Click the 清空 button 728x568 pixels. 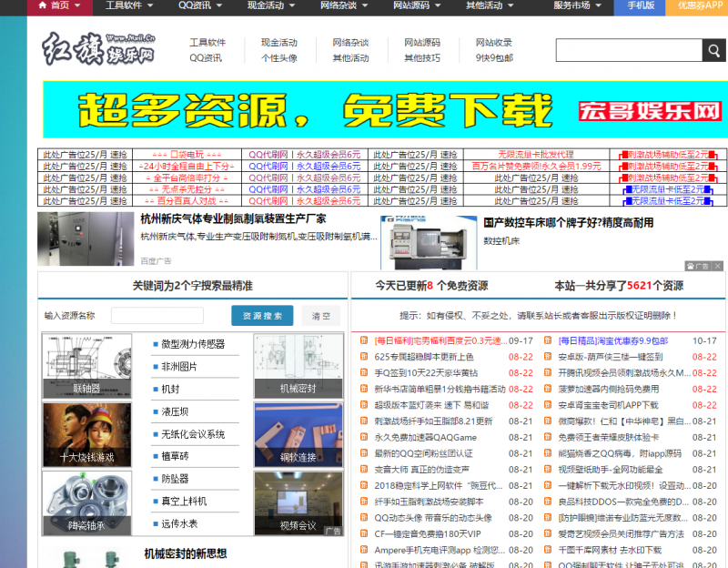[321, 316]
